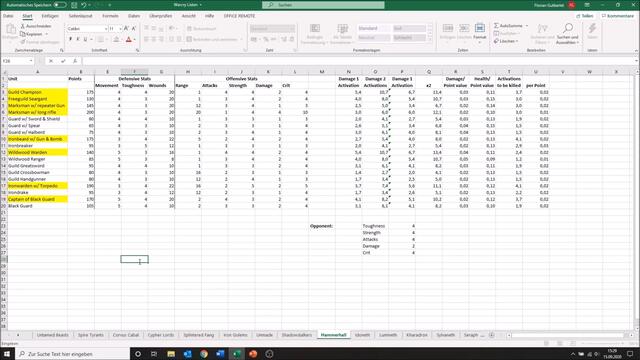
Task: Open the Calibri font name dropdown
Action: click(x=106, y=29)
